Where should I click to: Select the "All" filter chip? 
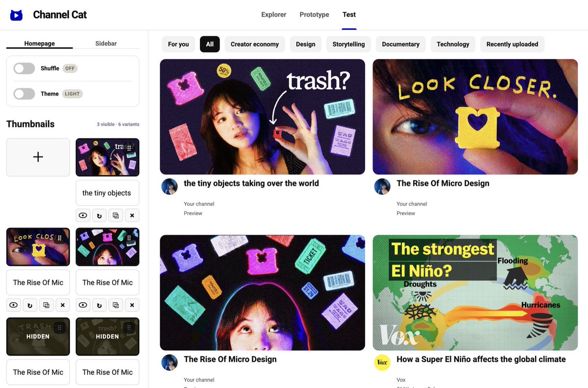(x=210, y=44)
